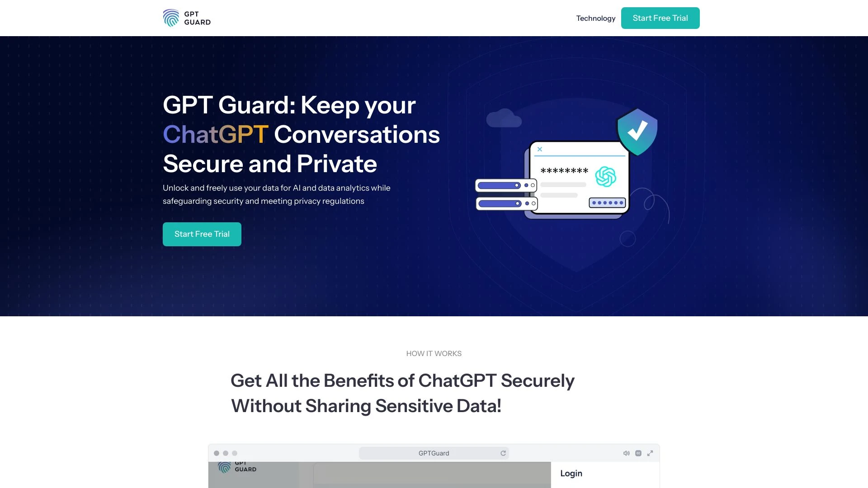Viewport: 868px width, 488px height.
Task: Click the hero Start Free Trial button
Action: pos(202,234)
